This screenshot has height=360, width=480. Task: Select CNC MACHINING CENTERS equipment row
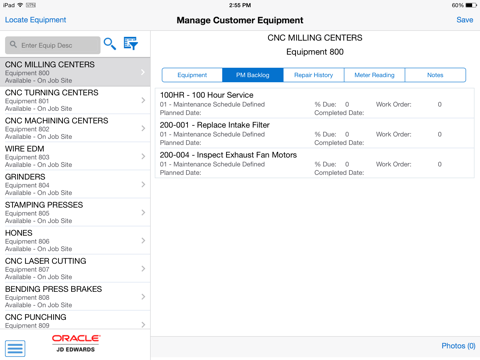click(75, 128)
